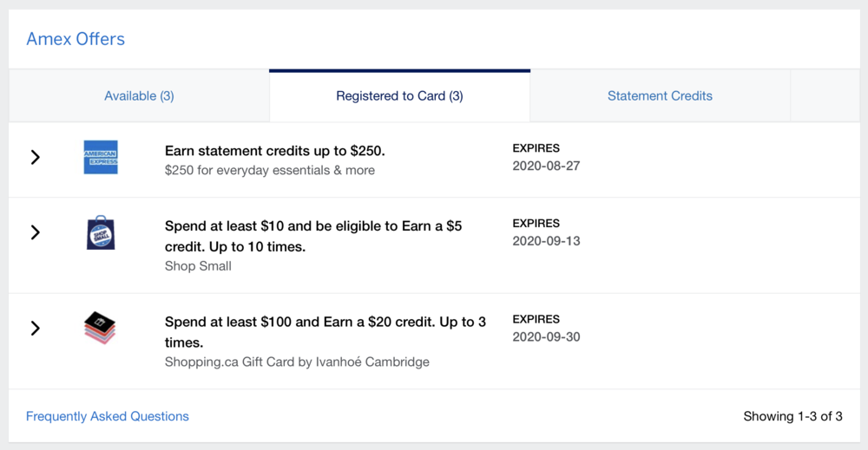This screenshot has width=868, height=450.
Task: Click the "Showing 1-3 of 3" counter
Action: pos(792,416)
